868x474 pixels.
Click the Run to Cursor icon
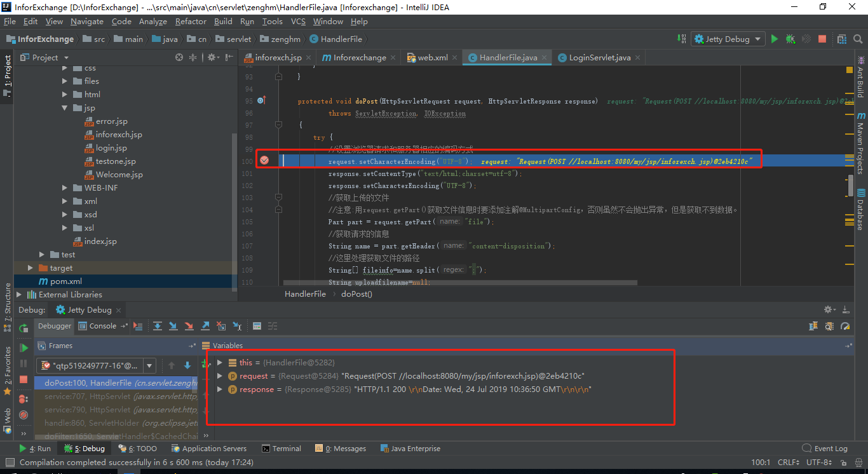point(236,325)
